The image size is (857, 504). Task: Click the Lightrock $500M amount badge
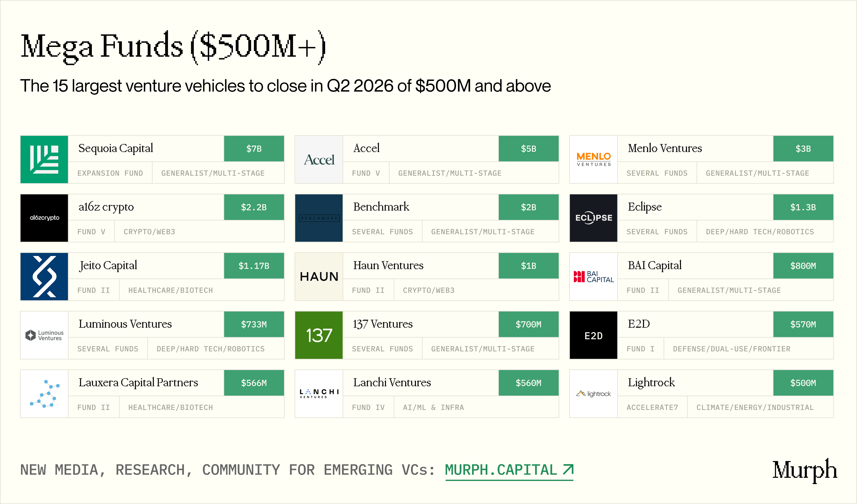coord(803,383)
